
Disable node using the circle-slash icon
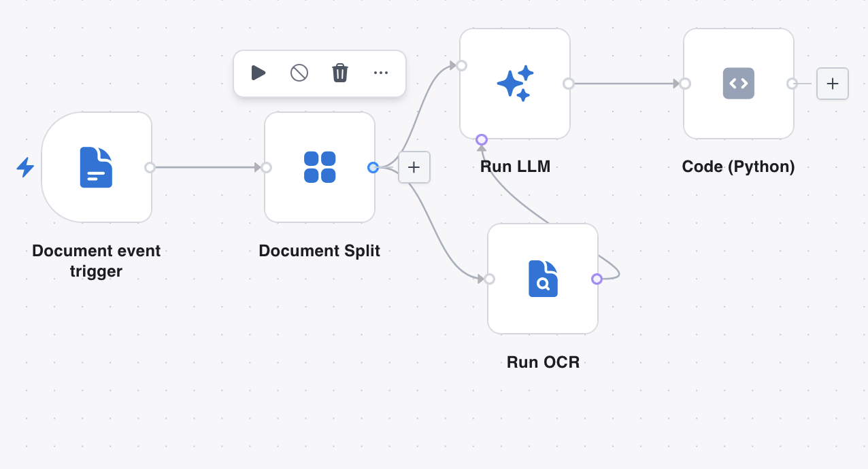pos(299,73)
